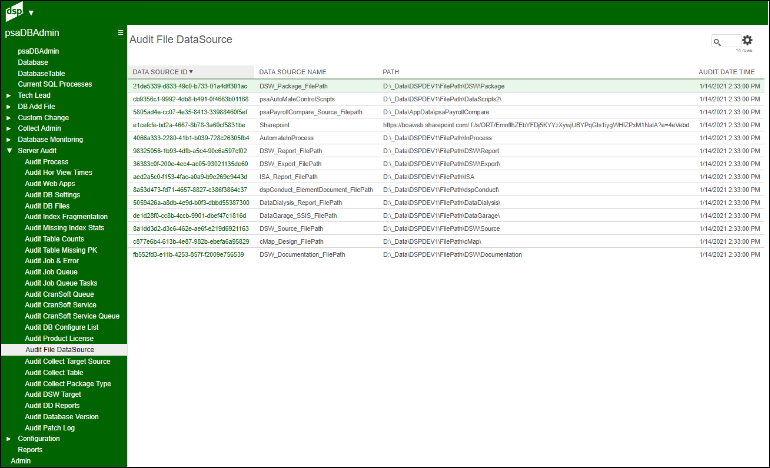This screenshot has width=770, height=468.
Task: Click the PATH column header
Action: [x=391, y=72]
